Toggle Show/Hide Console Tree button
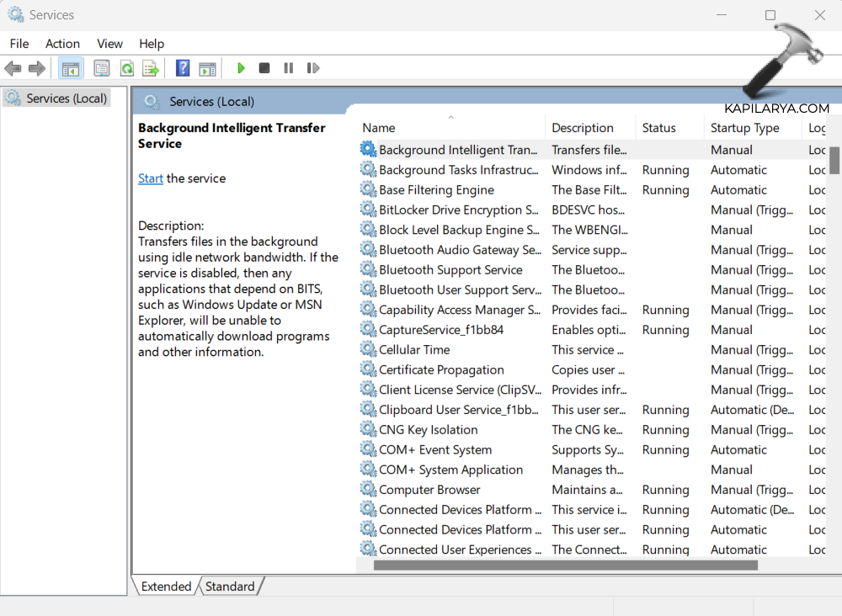The width and height of the screenshot is (842, 616). [71, 68]
